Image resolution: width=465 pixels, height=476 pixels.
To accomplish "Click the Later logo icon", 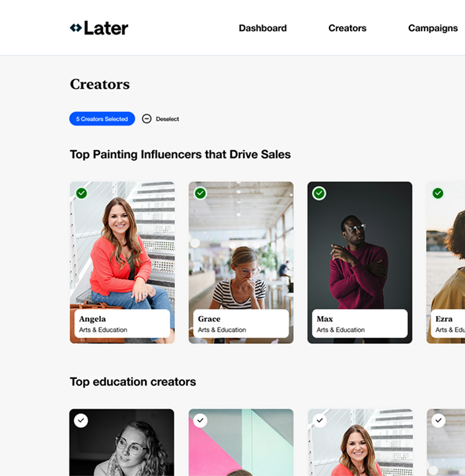I will [x=76, y=28].
